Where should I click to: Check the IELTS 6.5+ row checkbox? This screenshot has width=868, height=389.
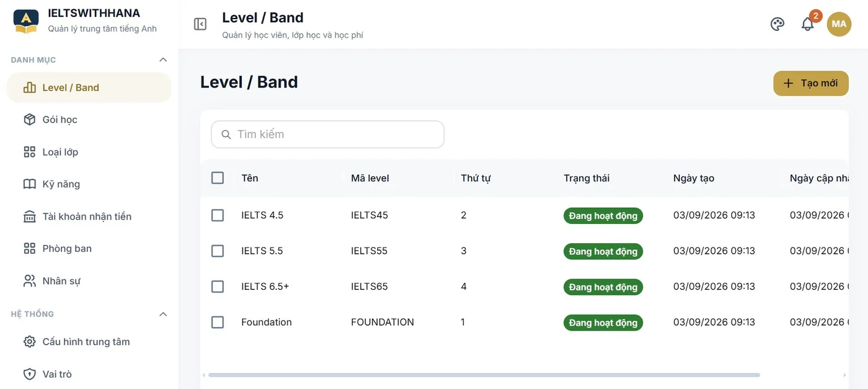(x=218, y=287)
